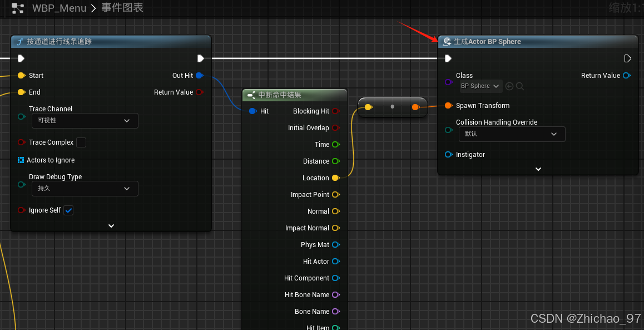The width and height of the screenshot is (644, 330).
Task: Open the Trace Channel 可视性 dropdown
Action: pyautogui.click(x=85, y=121)
